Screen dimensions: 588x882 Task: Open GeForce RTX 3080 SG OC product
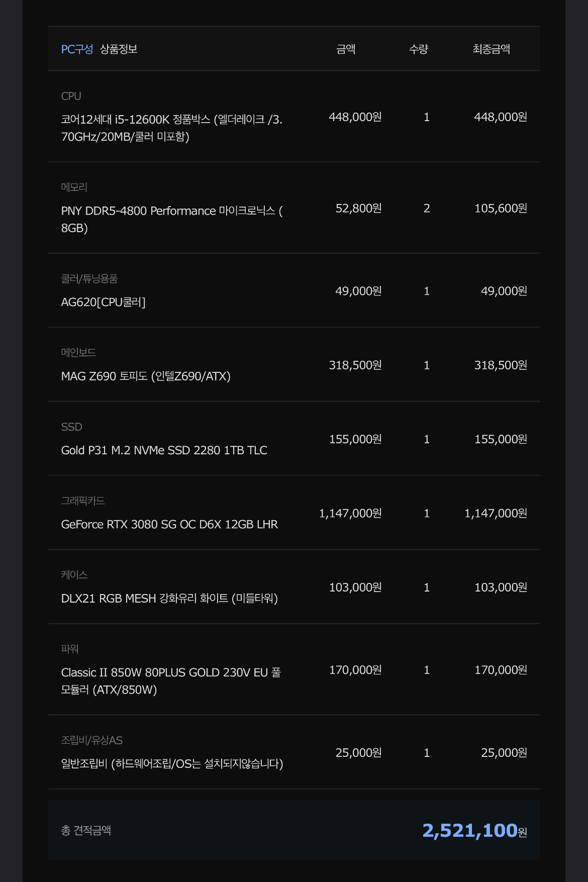(169, 524)
